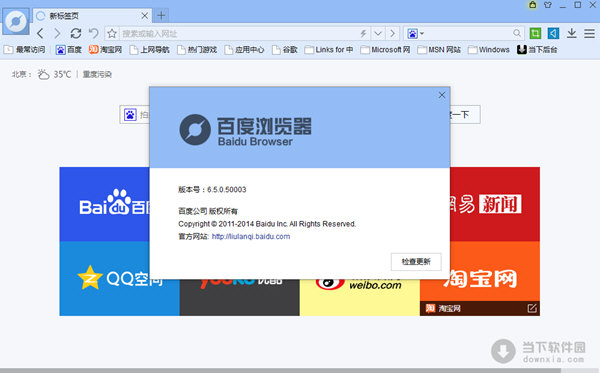Open the downloads manager icon
This screenshot has height=373, width=600.
[x=572, y=34]
